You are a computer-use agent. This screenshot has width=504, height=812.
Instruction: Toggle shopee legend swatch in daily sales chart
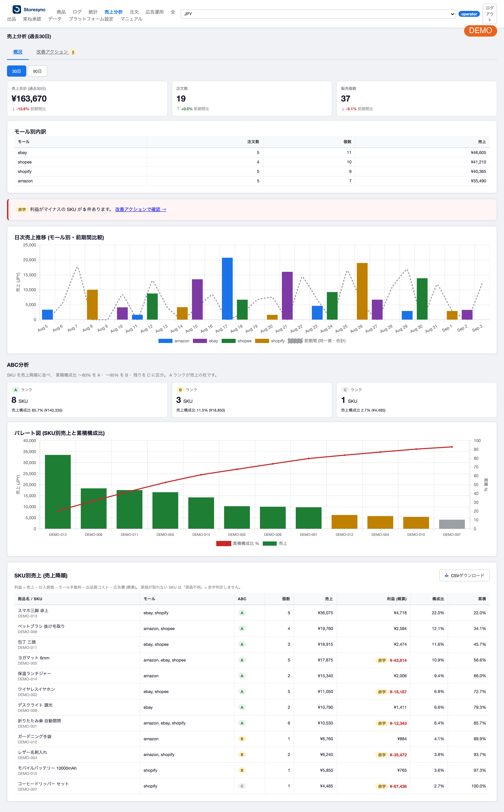pos(228,341)
